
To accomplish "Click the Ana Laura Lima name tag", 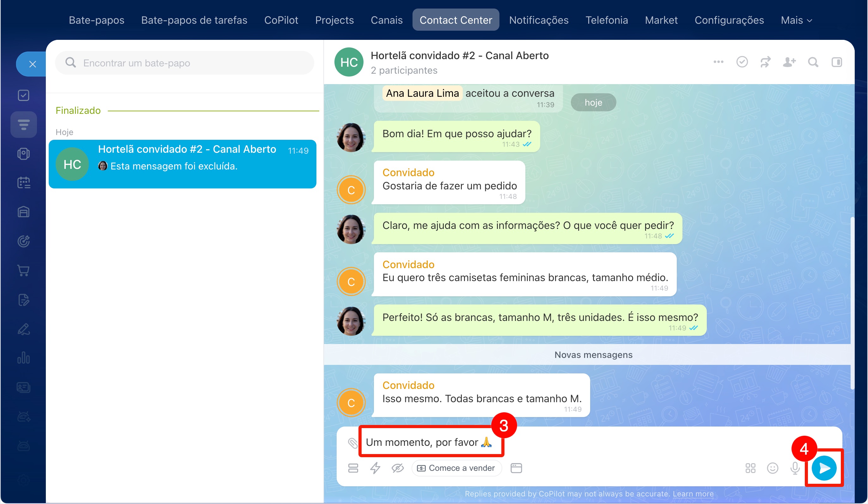I will tap(422, 93).
